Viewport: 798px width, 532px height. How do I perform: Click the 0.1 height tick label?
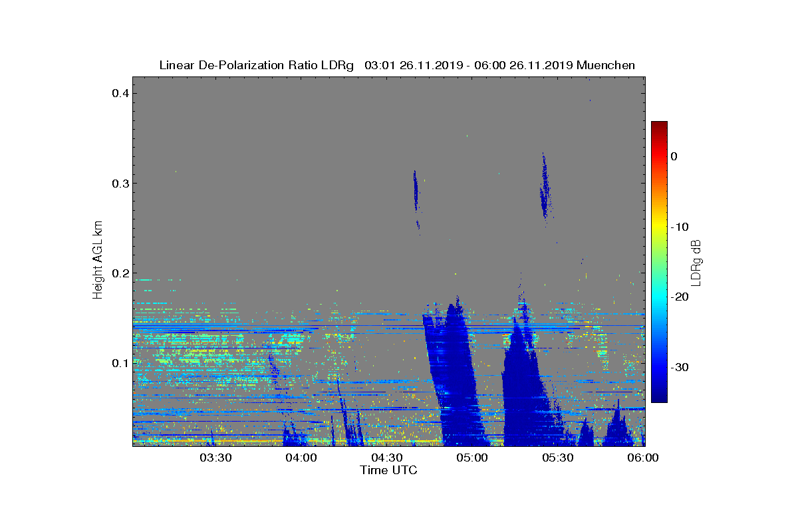(x=119, y=362)
